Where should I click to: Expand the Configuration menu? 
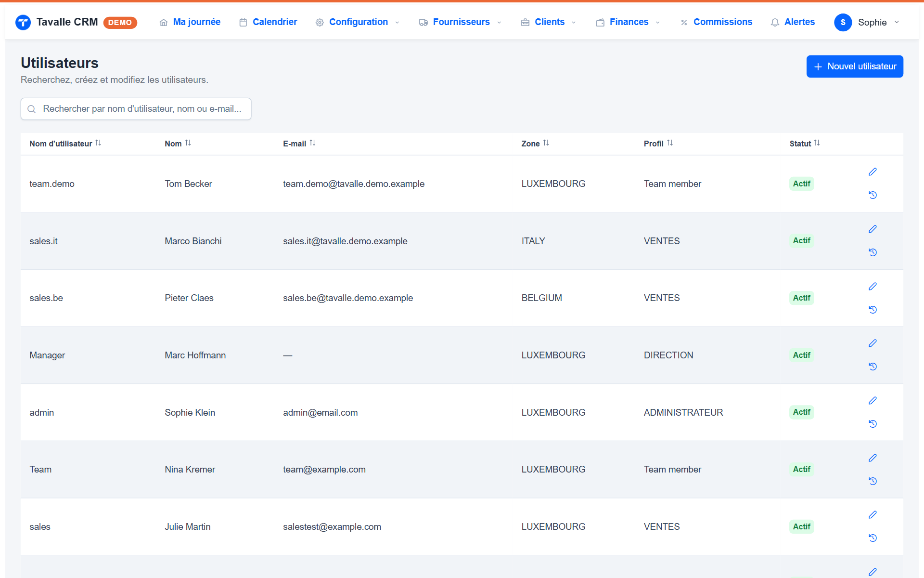click(x=358, y=22)
